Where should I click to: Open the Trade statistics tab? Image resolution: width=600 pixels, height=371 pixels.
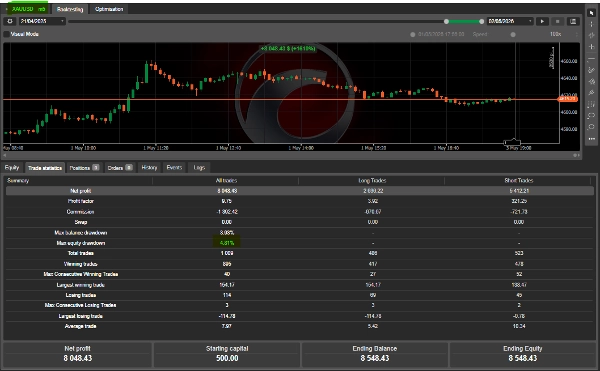[44, 168]
